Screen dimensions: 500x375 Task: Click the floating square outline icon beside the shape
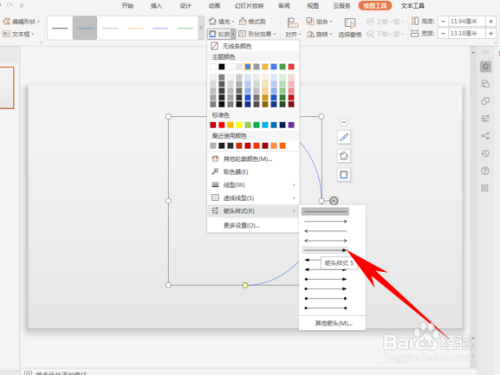344,175
